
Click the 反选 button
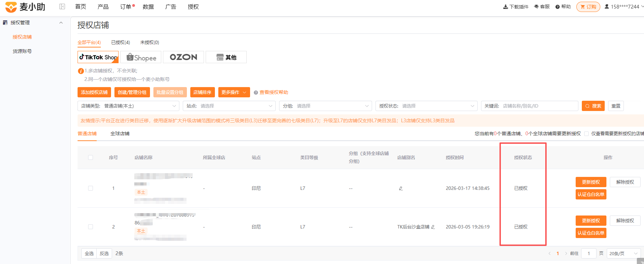(x=104, y=253)
